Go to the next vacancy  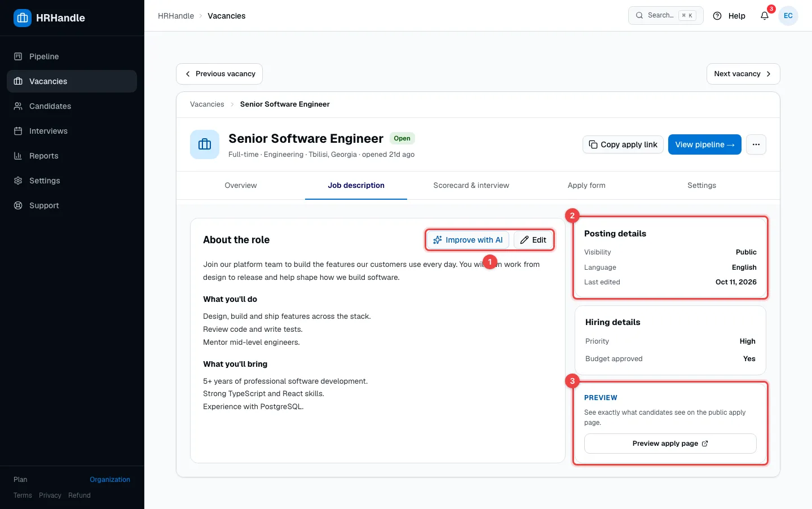pos(743,74)
